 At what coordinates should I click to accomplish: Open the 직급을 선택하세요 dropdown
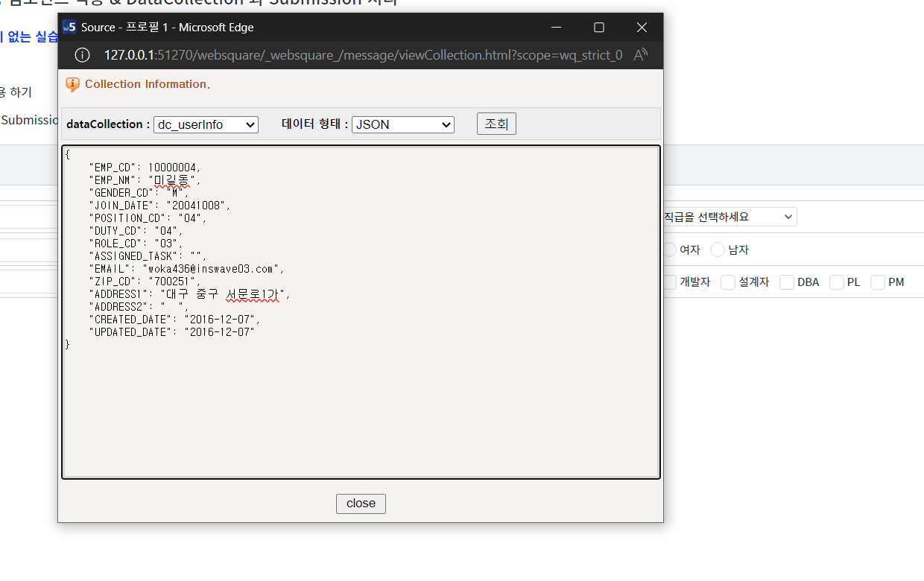[728, 217]
